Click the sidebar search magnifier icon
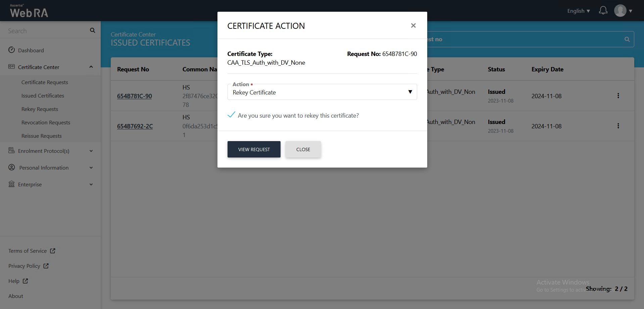Image resolution: width=644 pixels, height=309 pixels. click(93, 30)
